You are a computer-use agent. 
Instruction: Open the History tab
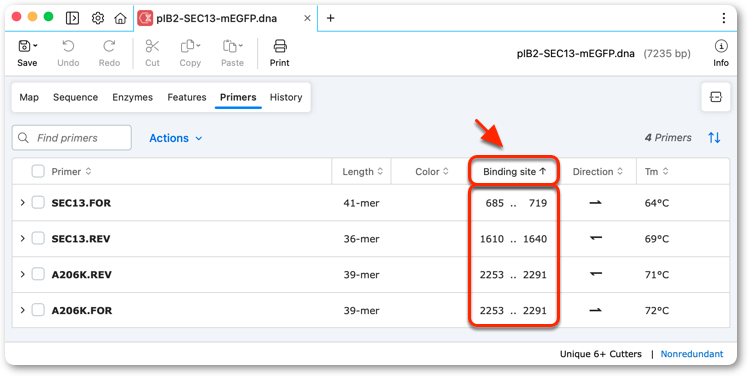286,97
